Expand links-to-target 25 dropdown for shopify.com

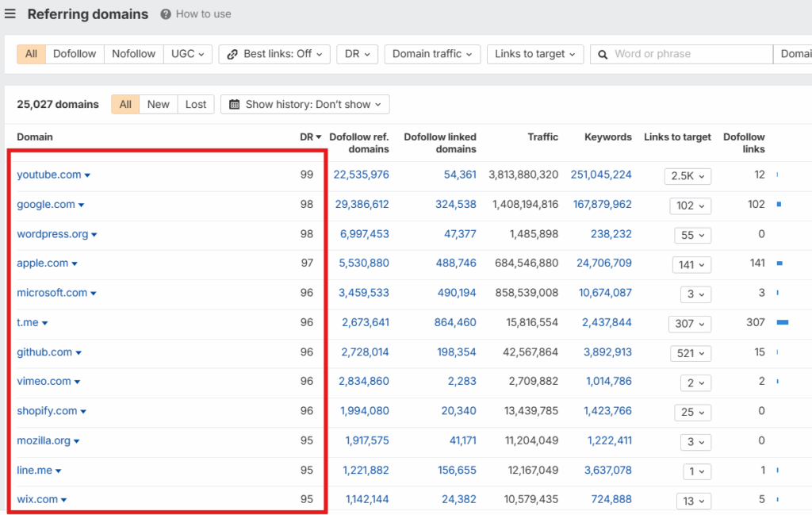coord(693,413)
